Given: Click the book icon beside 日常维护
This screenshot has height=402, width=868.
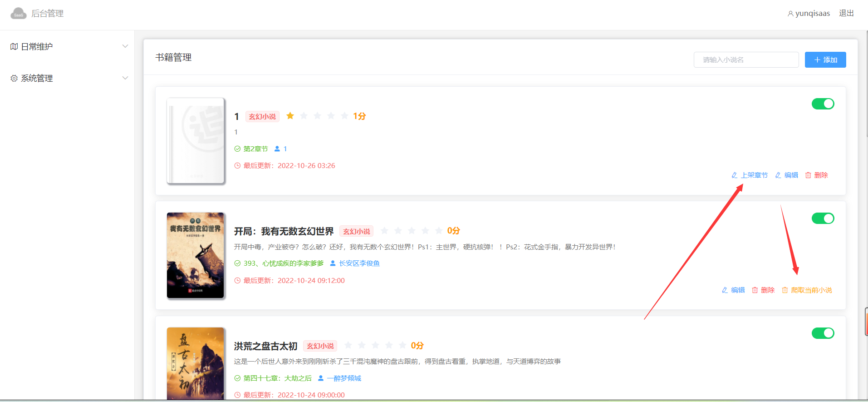Looking at the screenshot, I should 14,46.
